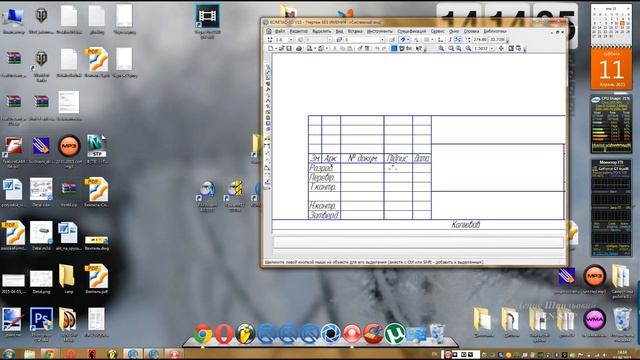Toggle the orthogonal drawing mode button

point(450,40)
